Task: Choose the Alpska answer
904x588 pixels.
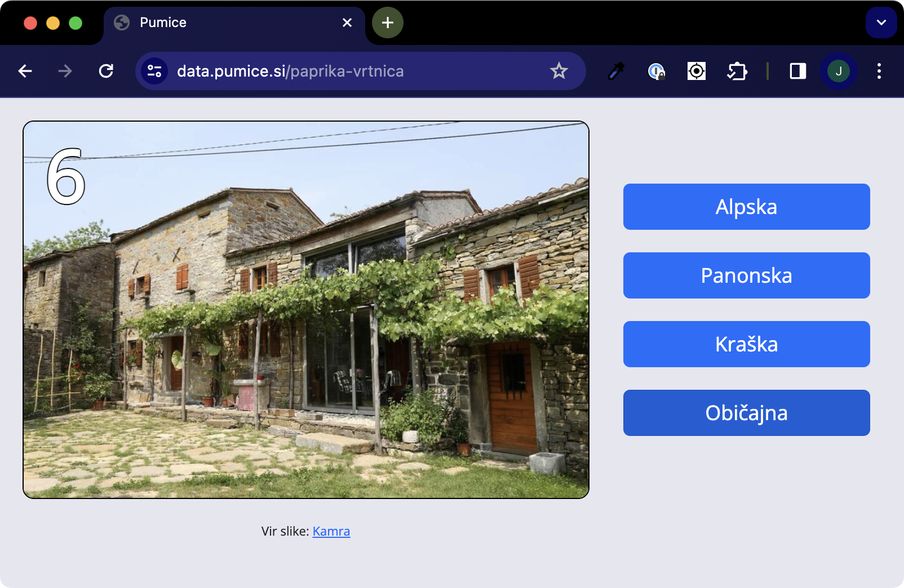Action: [x=746, y=207]
